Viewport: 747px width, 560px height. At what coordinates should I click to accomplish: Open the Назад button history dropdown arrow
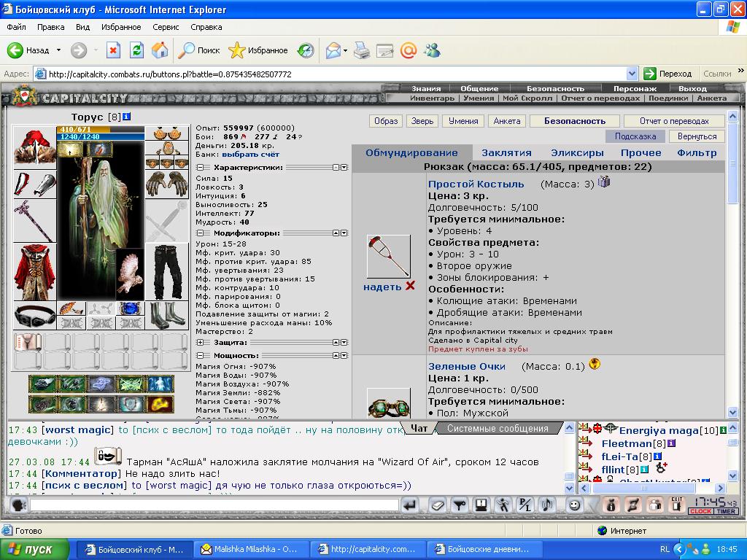[x=58, y=50]
